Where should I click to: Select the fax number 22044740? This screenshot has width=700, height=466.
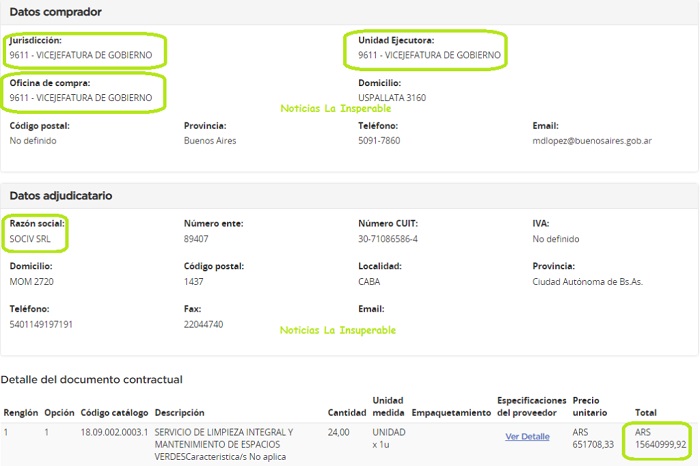204,325
